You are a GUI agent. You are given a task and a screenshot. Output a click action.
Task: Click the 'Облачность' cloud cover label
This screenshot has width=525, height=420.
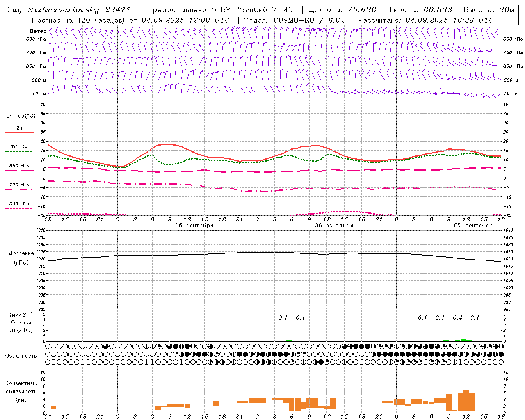click(21, 356)
